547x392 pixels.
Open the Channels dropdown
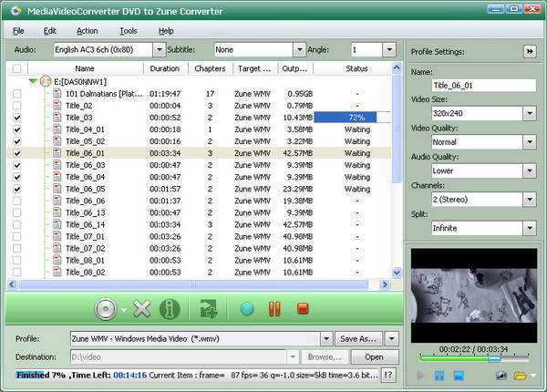pos(530,200)
